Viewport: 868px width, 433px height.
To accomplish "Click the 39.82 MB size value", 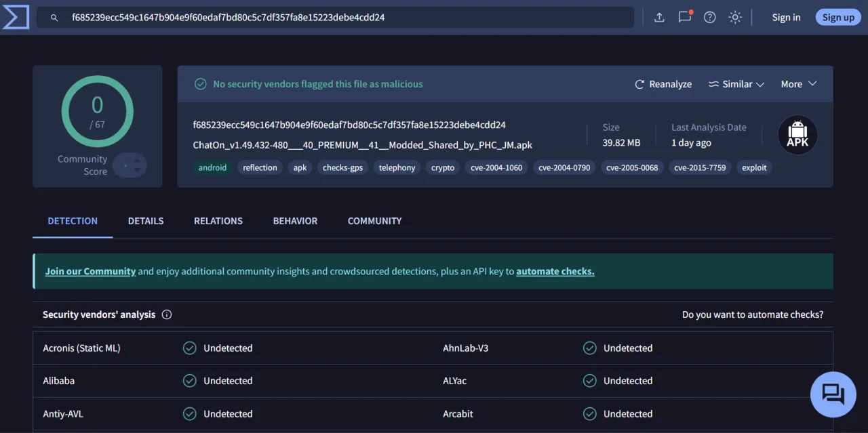I will coord(621,143).
